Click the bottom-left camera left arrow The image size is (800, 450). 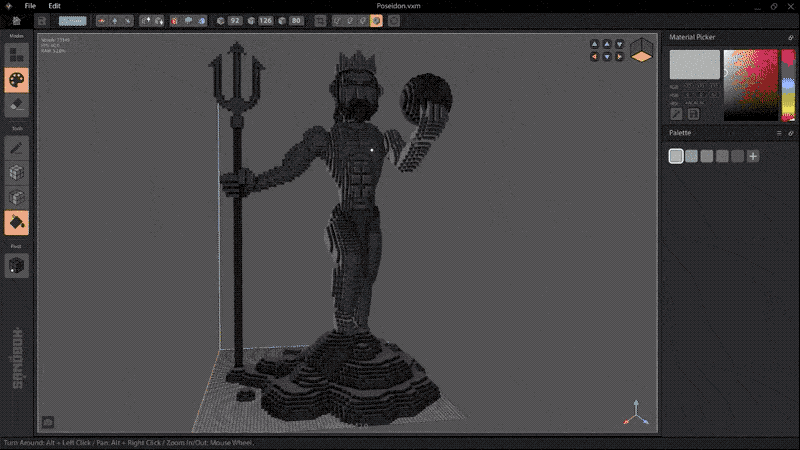594,57
